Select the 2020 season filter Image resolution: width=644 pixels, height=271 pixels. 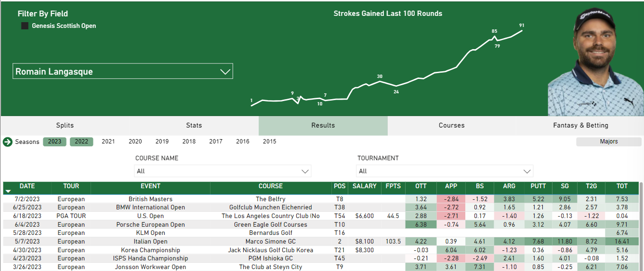(x=135, y=142)
